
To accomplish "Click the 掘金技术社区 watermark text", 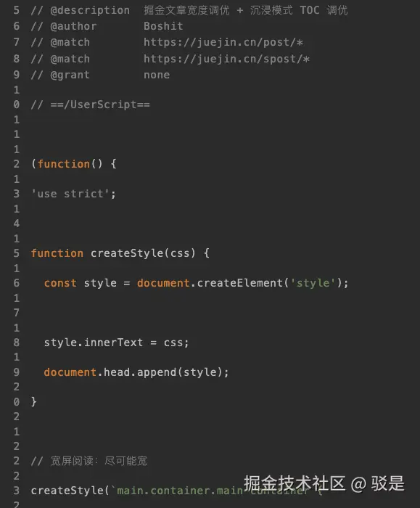I will pos(295,484).
